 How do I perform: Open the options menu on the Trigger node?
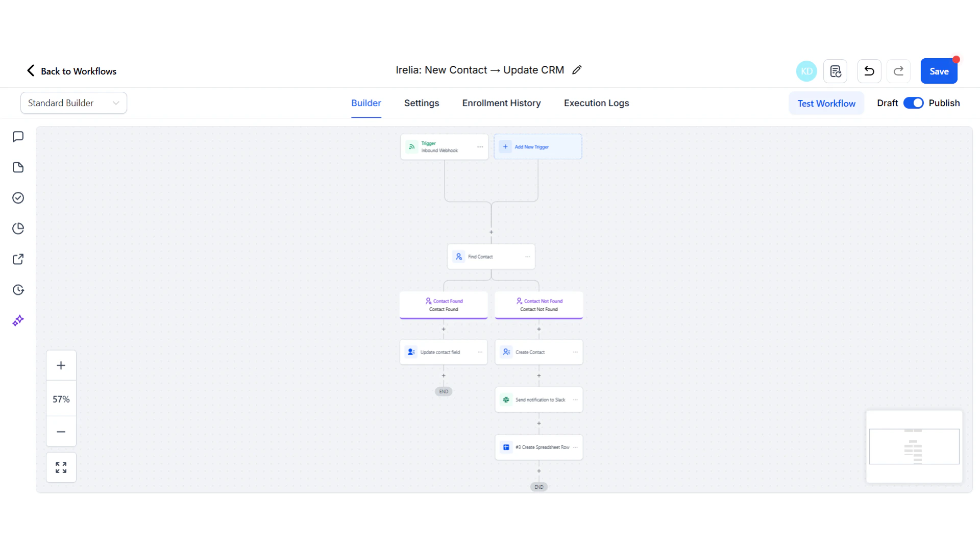[x=480, y=146]
